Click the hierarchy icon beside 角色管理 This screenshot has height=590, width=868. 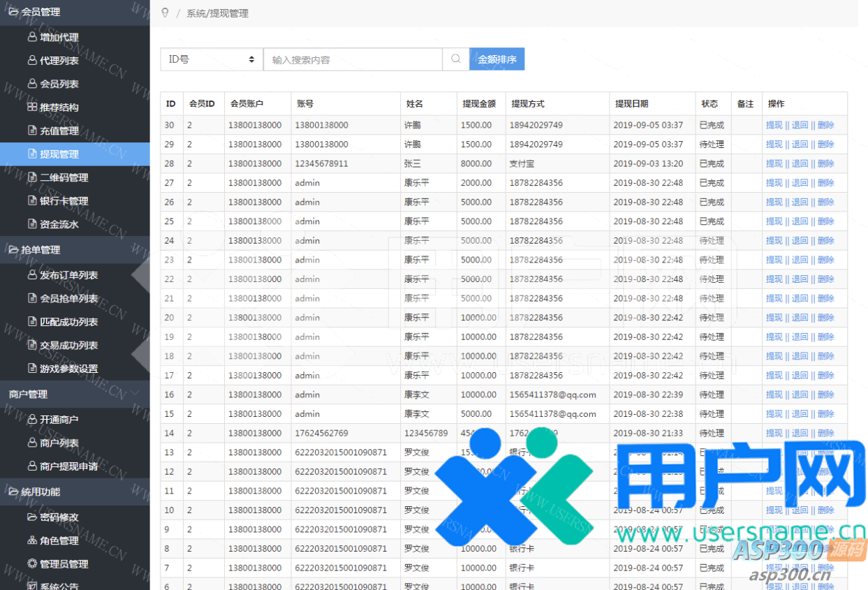32,540
